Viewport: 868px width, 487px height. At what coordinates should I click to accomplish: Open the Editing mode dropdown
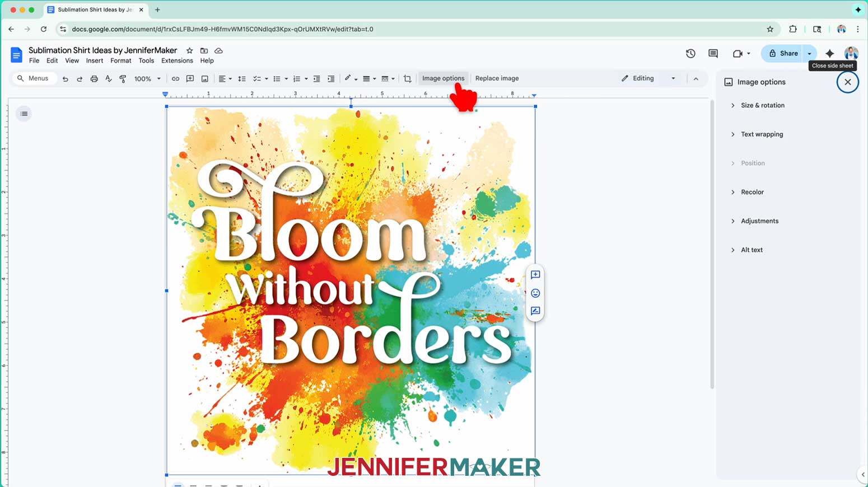point(648,78)
